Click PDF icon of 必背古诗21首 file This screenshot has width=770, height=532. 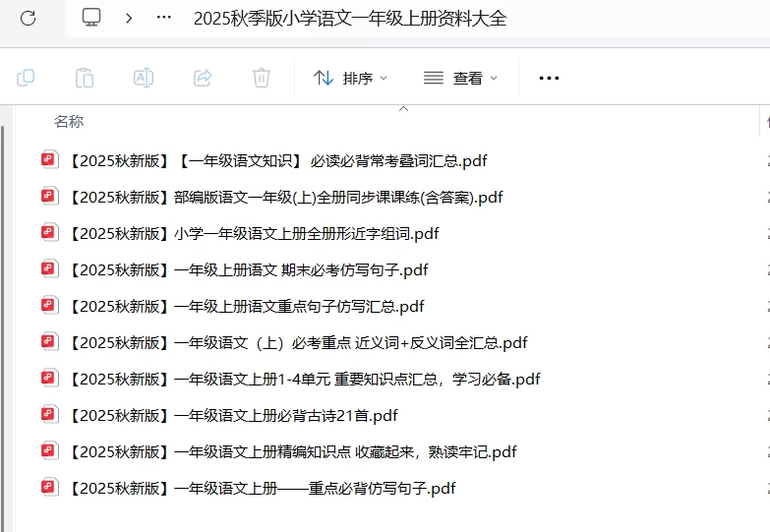[x=49, y=414]
